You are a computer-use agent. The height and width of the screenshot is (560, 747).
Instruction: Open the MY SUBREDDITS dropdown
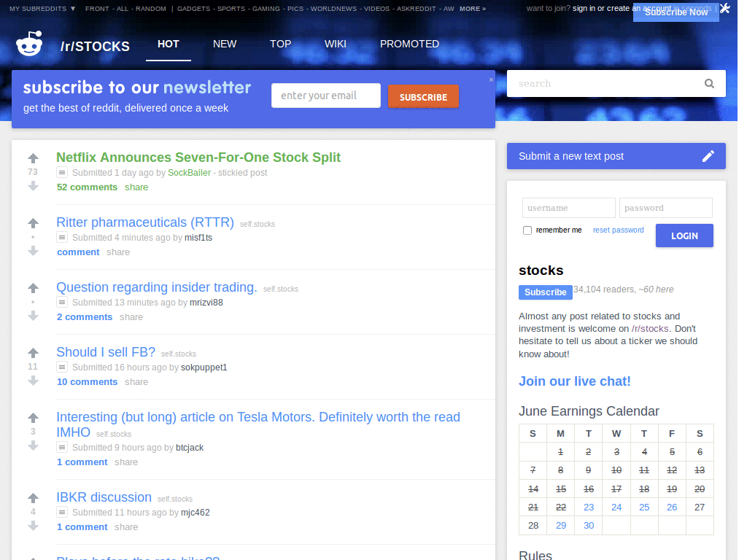coord(42,9)
